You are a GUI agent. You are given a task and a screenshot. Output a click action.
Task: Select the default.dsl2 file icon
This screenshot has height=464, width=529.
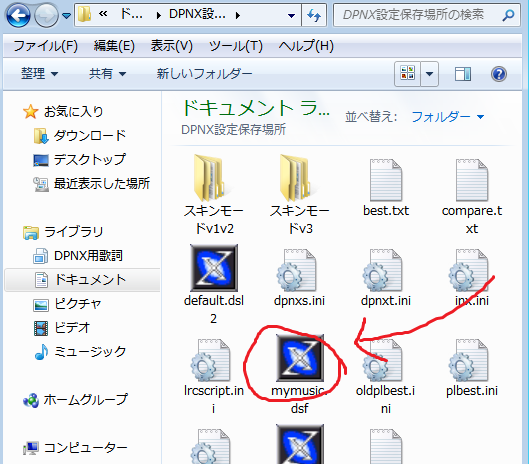(x=214, y=268)
